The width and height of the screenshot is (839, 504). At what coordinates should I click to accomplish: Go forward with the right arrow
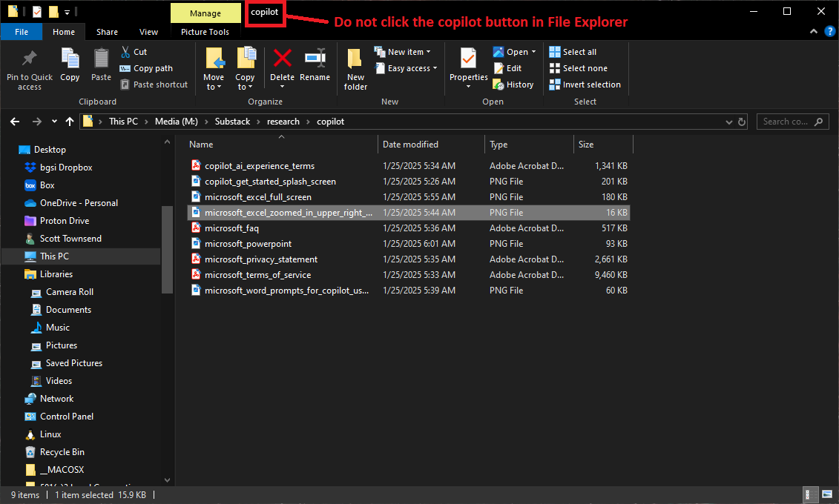[x=36, y=122]
